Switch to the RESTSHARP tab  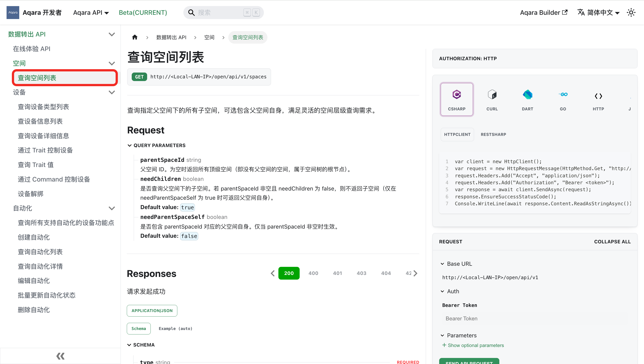[493, 135]
